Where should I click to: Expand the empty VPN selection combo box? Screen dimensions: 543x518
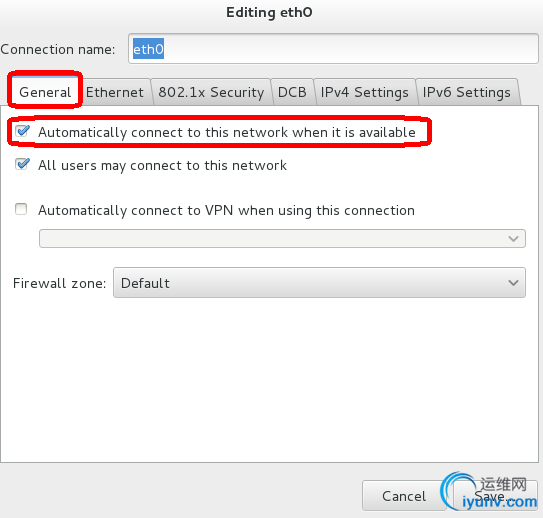(282, 238)
